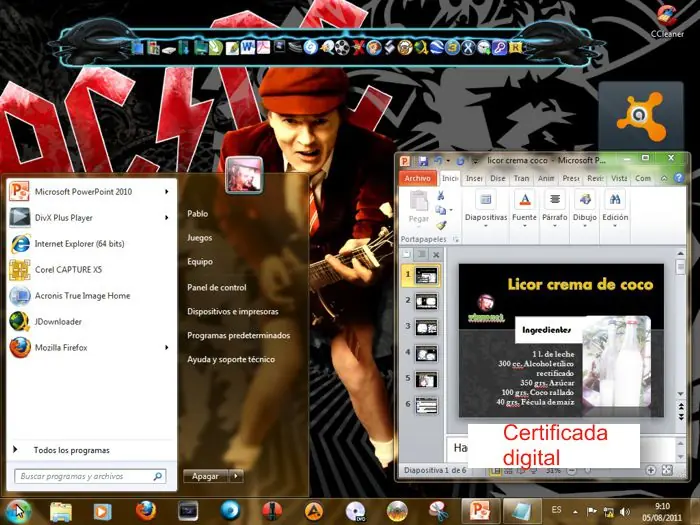Show Todos los programas list

[71, 451]
